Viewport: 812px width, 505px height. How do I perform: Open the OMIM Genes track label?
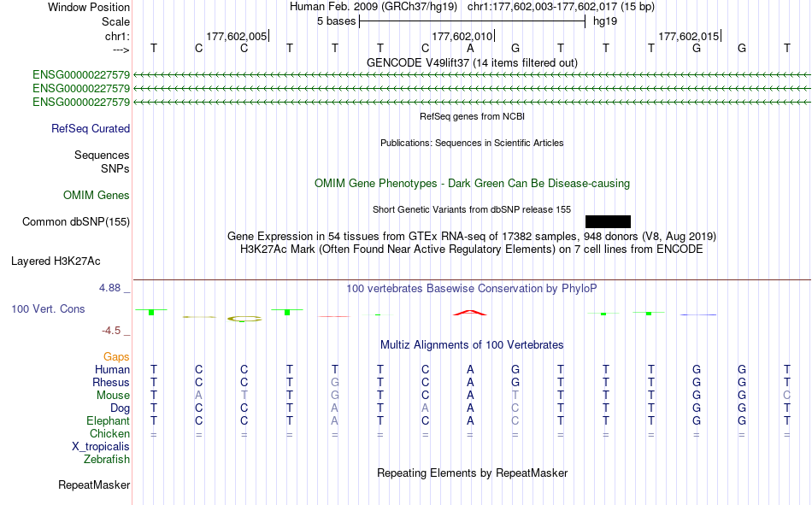[x=97, y=196]
